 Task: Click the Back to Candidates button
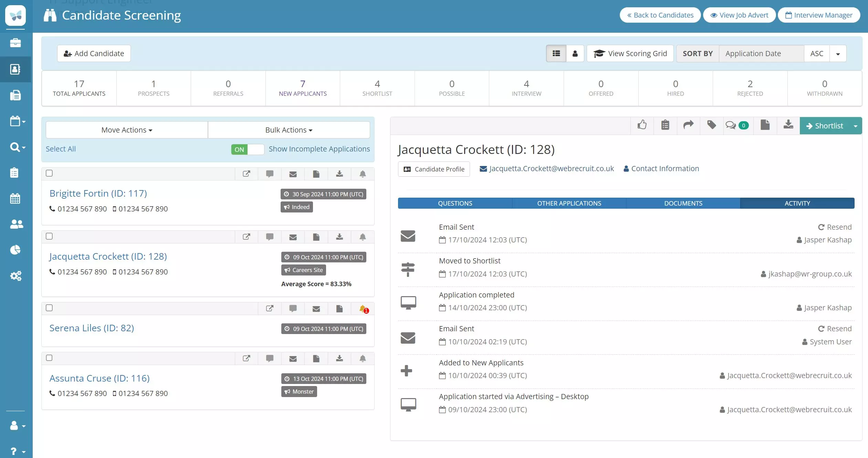(660, 15)
